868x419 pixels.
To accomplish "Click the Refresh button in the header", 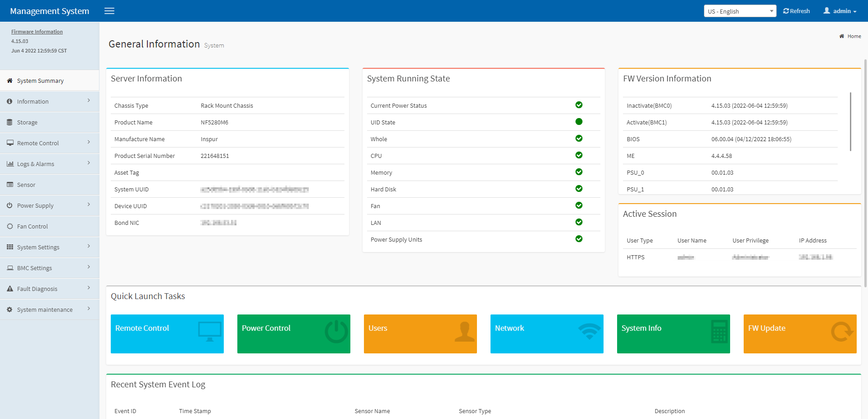I will (797, 11).
